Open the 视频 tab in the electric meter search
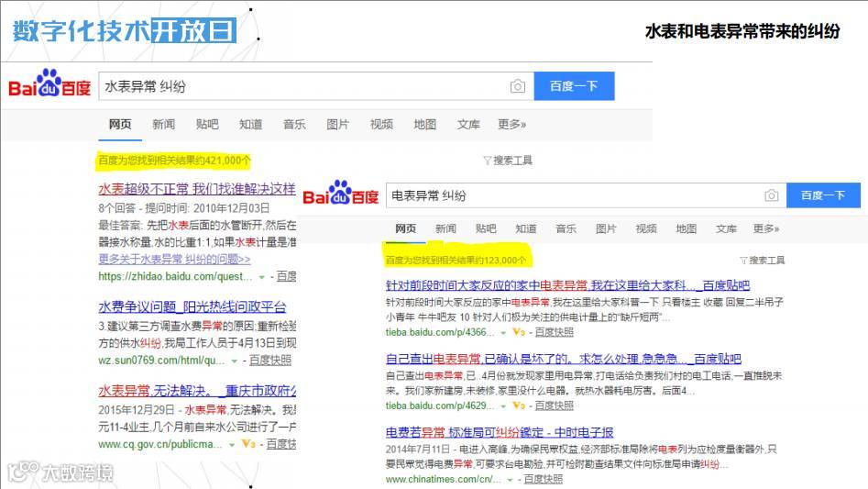 646,228
